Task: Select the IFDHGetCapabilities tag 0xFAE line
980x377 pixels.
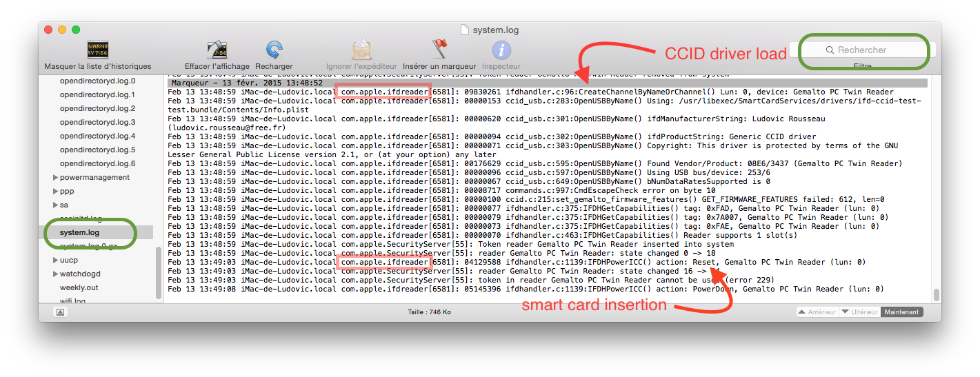Action: click(523, 226)
